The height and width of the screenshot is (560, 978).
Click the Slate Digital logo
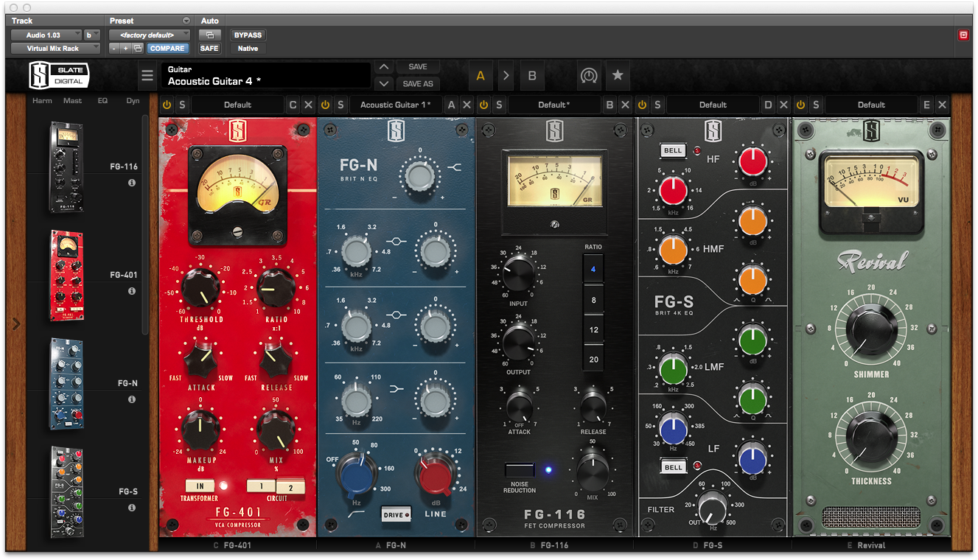60,76
